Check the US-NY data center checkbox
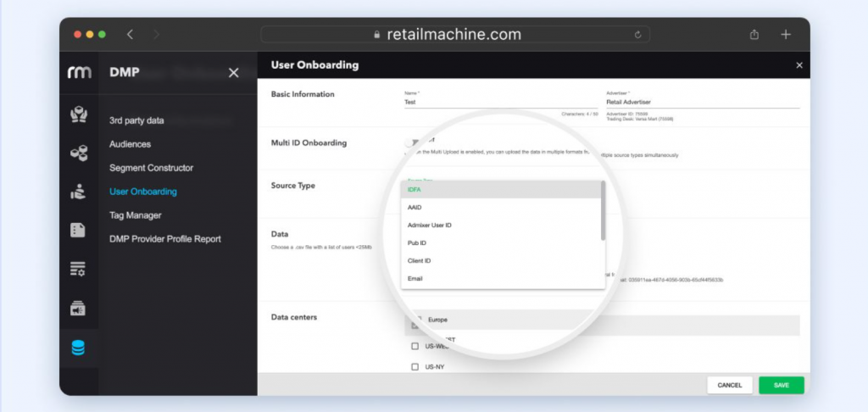The width and height of the screenshot is (868, 412). [x=415, y=366]
